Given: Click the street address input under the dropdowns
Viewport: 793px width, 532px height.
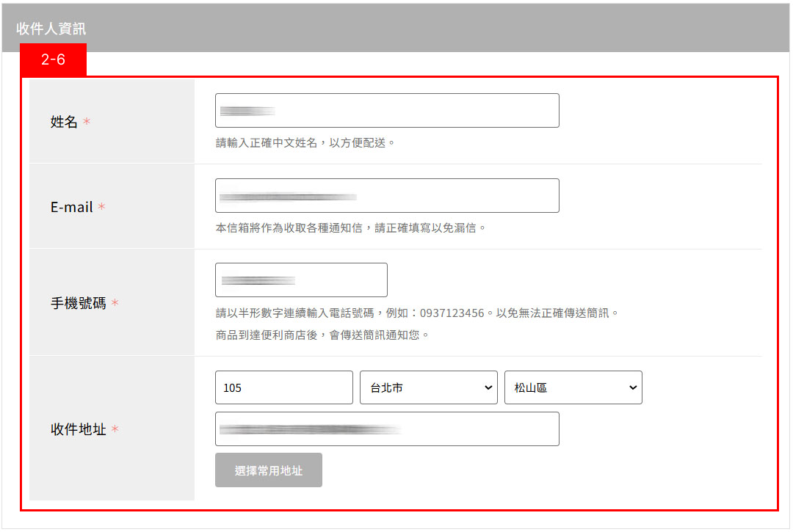Looking at the screenshot, I should (387, 429).
